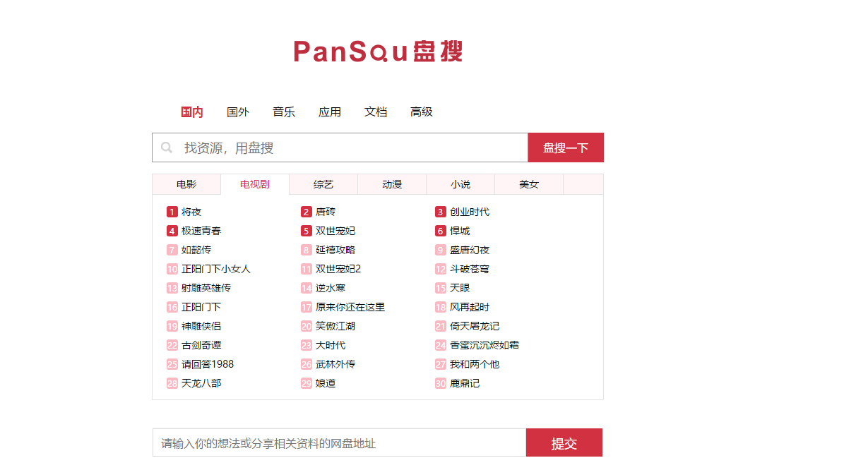868x470 pixels.
Task: Select 斗破苍穹 in the list
Action: click(470, 269)
